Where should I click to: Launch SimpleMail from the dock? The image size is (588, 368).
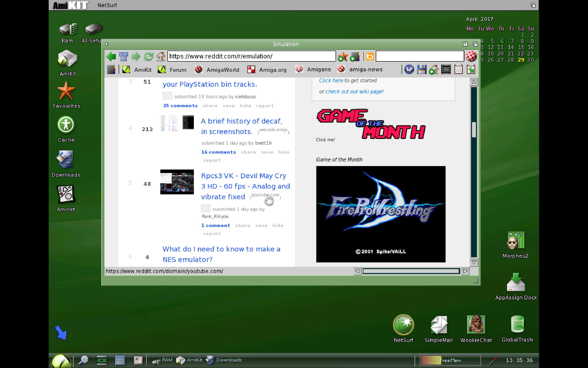(x=438, y=329)
